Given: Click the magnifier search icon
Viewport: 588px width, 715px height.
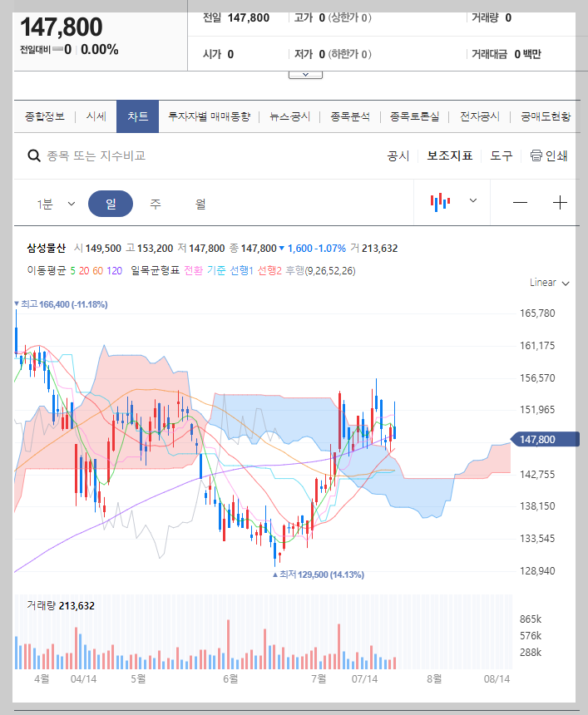Looking at the screenshot, I should point(33,156).
